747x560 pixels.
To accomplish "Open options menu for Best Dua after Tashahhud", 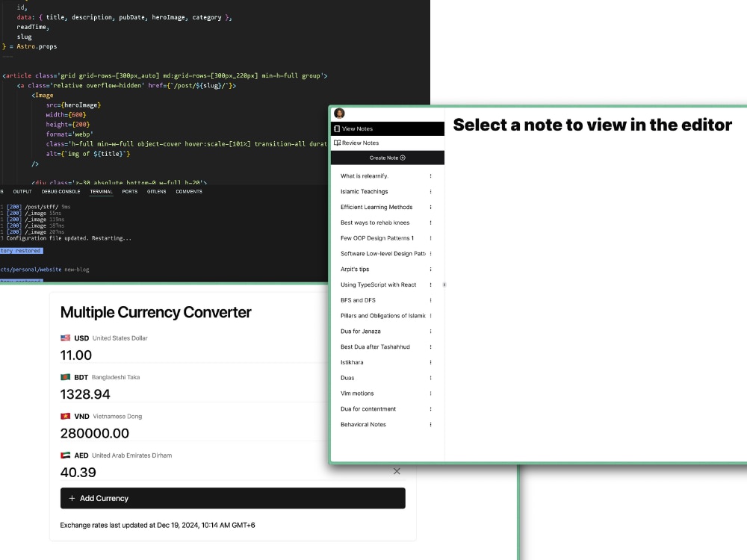I will [x=431, y=346].
